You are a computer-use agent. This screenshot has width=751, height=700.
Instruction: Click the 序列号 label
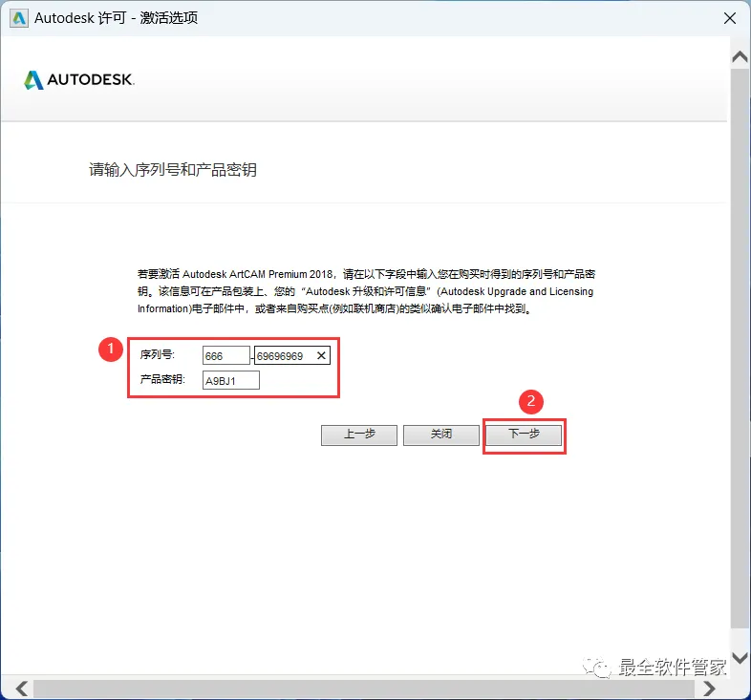click(158, 354)
